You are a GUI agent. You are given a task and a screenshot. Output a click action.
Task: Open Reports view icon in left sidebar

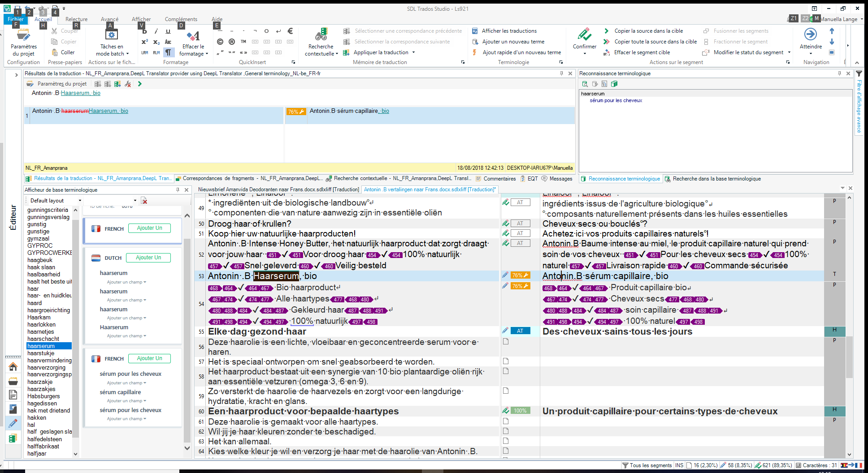[x=13, y=408]
